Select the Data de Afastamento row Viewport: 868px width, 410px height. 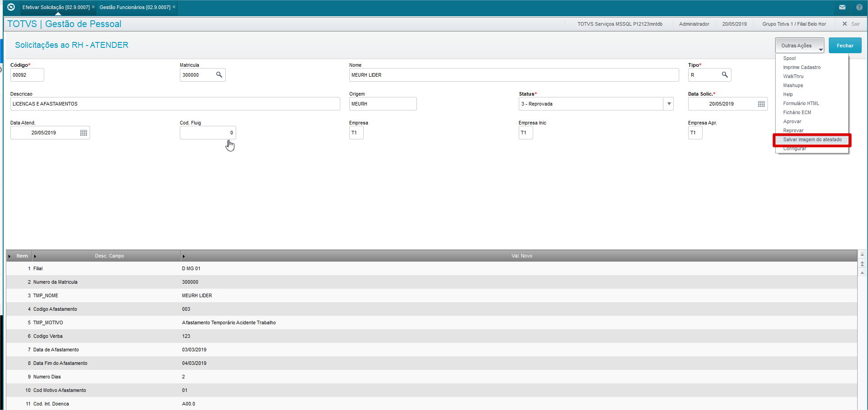432,350
